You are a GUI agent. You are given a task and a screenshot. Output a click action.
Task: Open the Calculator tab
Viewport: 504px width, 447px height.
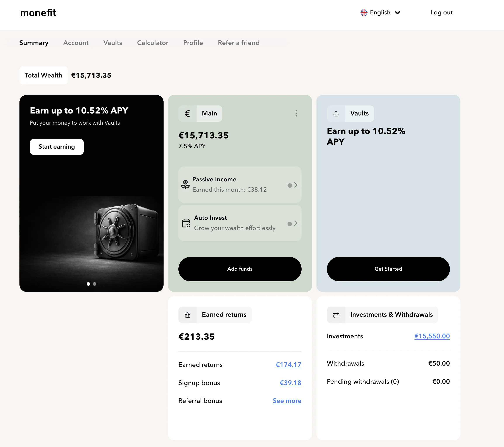coord(152,43)
